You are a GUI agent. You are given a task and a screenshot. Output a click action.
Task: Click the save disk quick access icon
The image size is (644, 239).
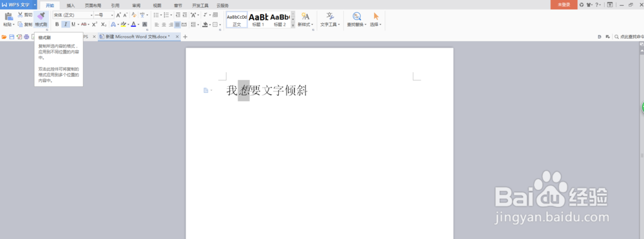coord(12,37)
